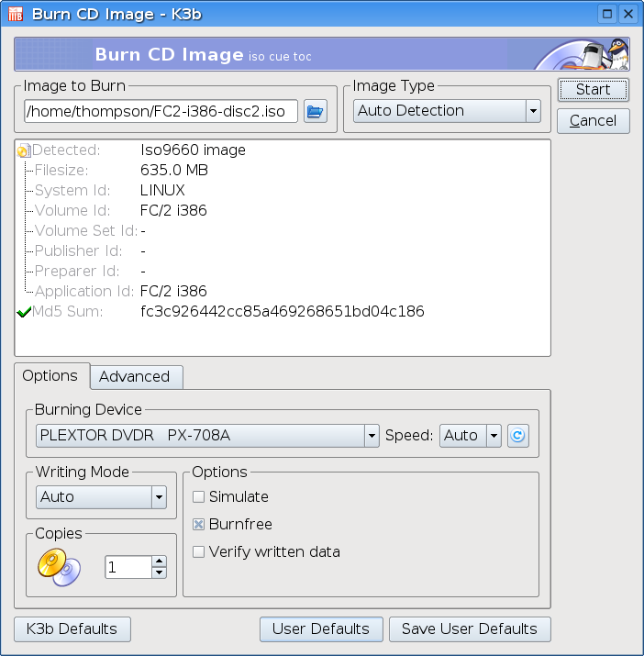Click the Cancel button
644x656 pixels.
593,121
